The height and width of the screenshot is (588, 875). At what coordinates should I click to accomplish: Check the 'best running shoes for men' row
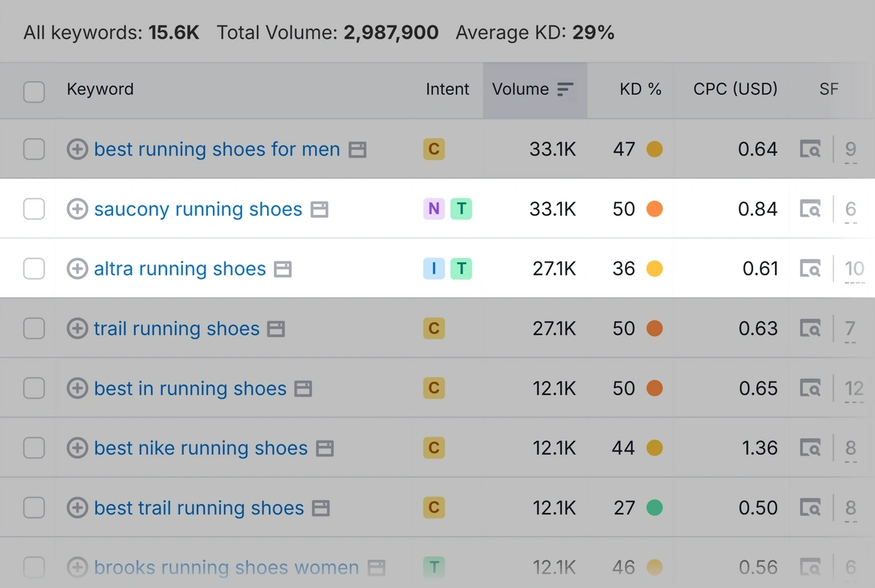pyautogui.click(x=34, y=149)
